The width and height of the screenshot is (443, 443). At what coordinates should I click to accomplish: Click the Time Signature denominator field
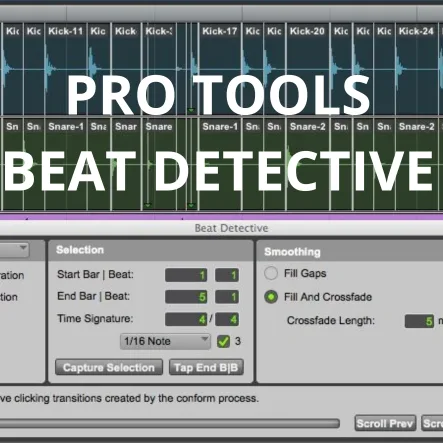(x=227, y=319)
